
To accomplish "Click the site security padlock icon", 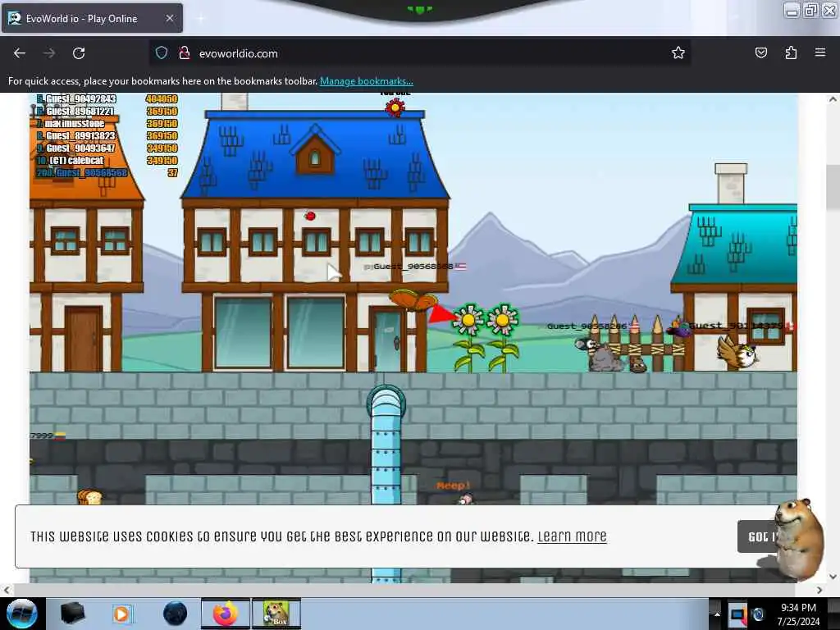I will pos(185,53).
